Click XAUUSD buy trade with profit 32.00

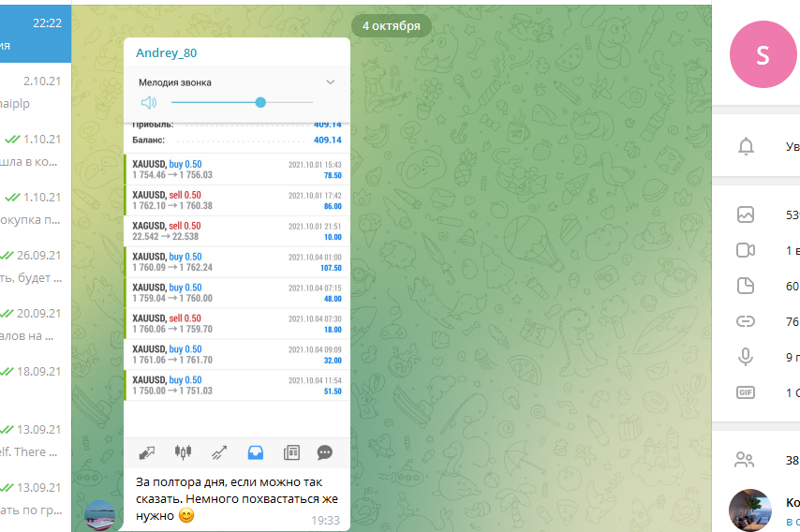[x=237, y=354]
